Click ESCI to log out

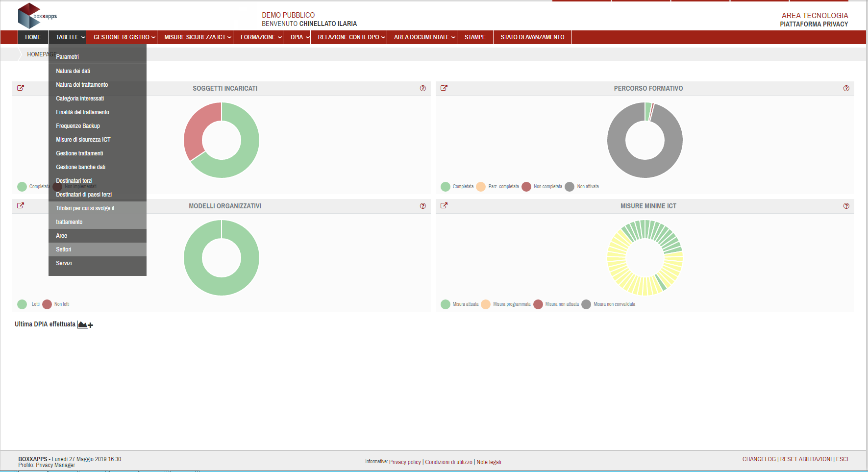click(842, 459)
